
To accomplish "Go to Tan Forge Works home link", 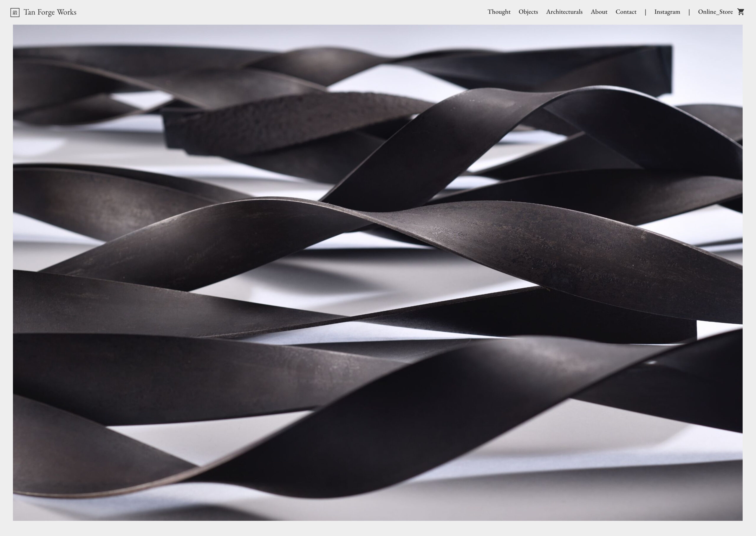I will (50, 12).
